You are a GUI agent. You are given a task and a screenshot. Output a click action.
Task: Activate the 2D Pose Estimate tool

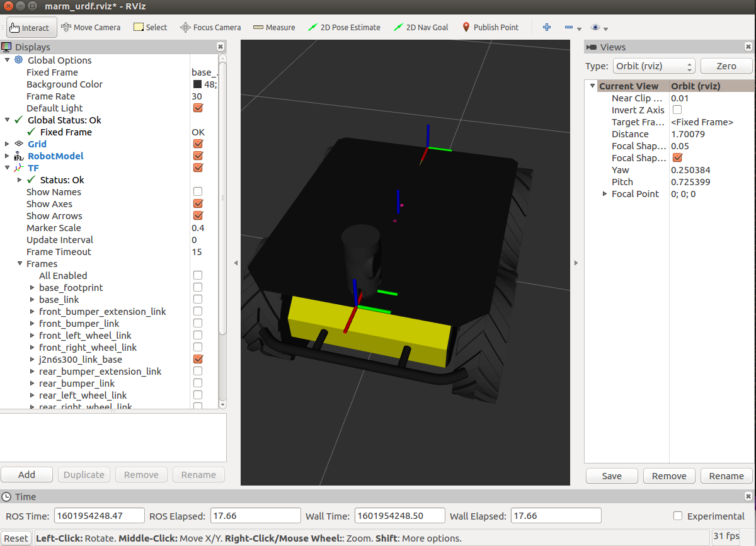[344, 28]
